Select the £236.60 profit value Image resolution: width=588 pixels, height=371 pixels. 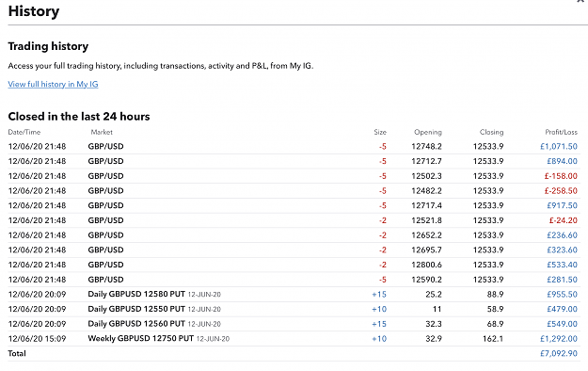coord(562,235)
